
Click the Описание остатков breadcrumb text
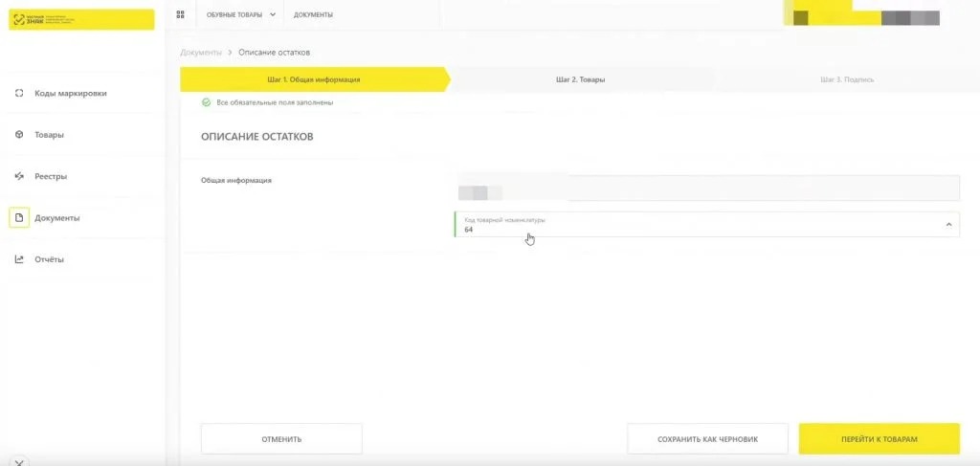click(275, 53)
